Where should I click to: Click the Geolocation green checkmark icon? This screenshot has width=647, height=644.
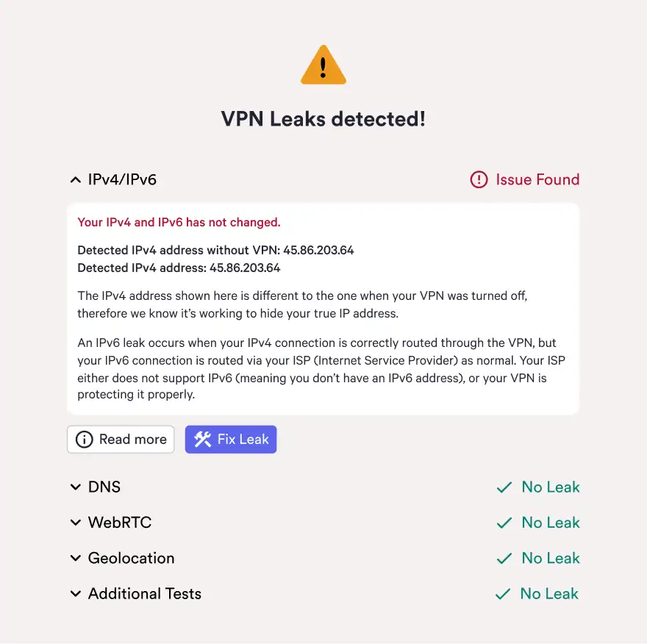(x=504, y=559)
